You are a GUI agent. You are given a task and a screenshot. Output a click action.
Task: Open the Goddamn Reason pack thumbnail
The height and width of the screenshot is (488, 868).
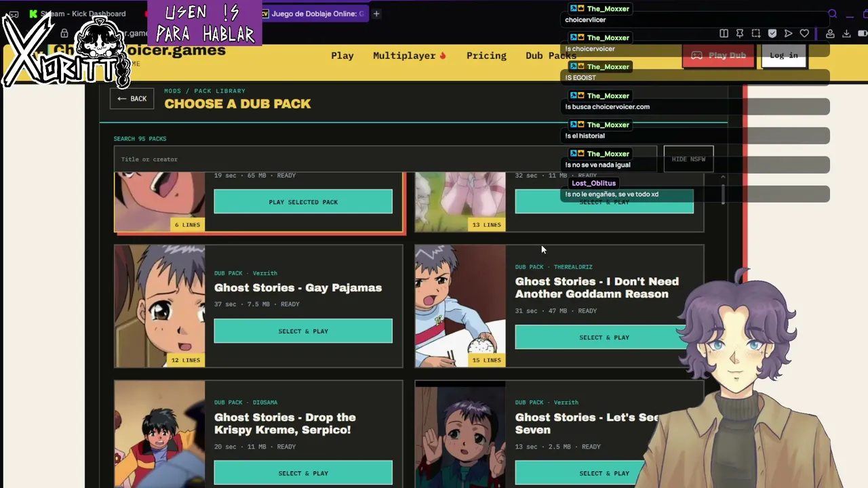point(460,306)
